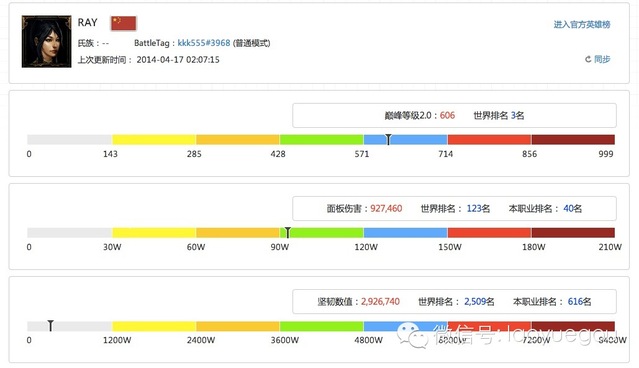Click the refresh icon beside 同步
Screen dimensions: 639x368
pos(588,59)
